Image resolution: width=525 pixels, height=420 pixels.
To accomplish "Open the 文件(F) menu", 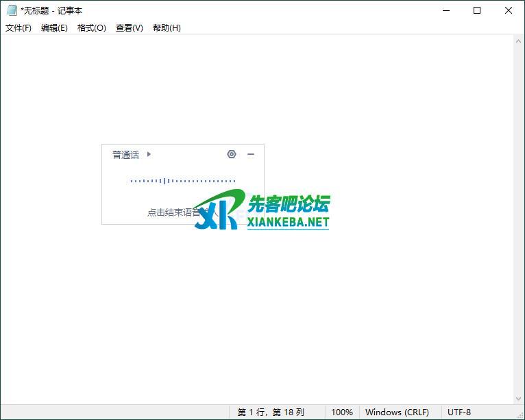I will [x=19, y=28].
